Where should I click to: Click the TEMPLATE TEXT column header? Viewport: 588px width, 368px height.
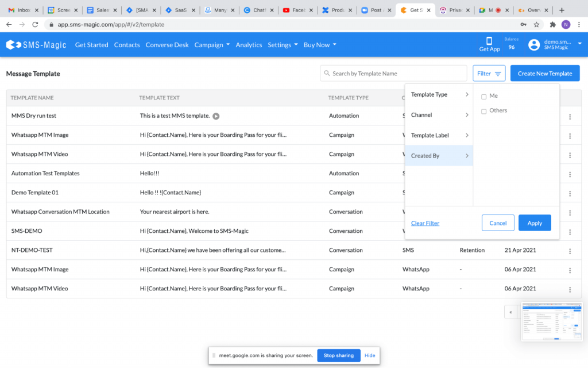coord(159,98)
